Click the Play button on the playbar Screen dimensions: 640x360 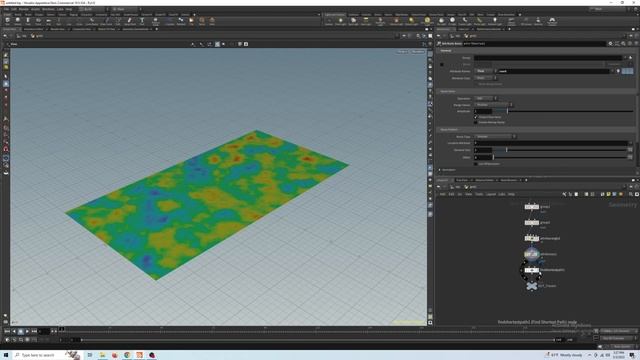27,331
